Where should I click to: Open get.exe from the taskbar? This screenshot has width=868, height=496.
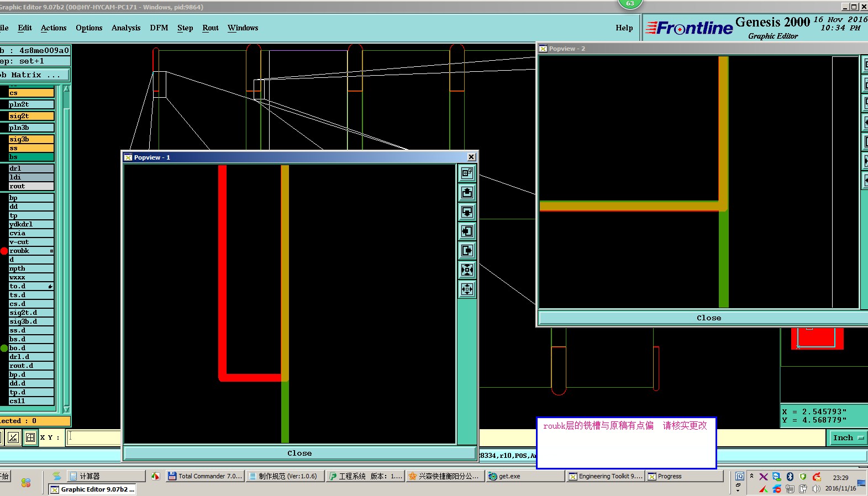click(525, 476)
